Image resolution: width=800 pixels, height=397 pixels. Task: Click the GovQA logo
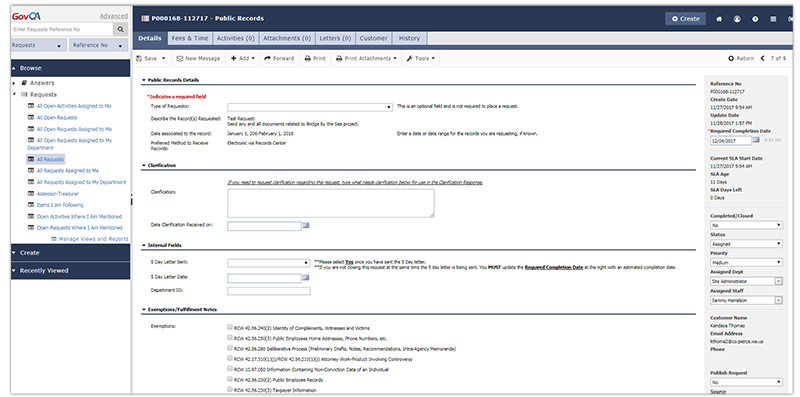click(x=26, y=16)
